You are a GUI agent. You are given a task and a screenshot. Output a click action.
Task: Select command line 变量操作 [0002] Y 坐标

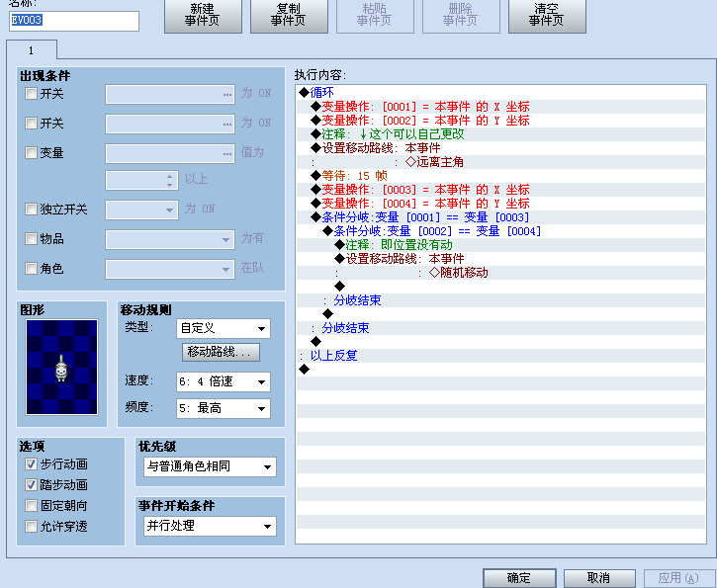point(500,121)
